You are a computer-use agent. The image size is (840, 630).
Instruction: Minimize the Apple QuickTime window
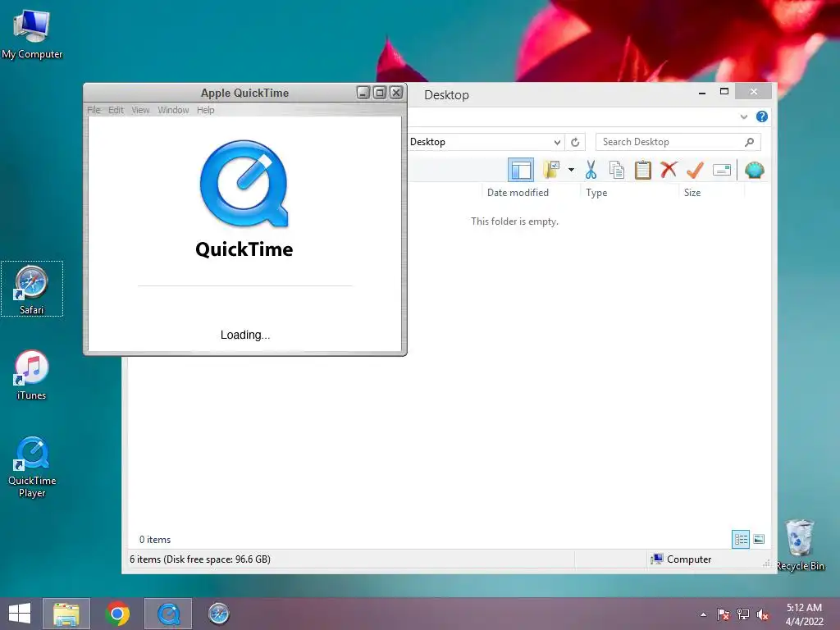pyautogui.click(x=363, y=93)
